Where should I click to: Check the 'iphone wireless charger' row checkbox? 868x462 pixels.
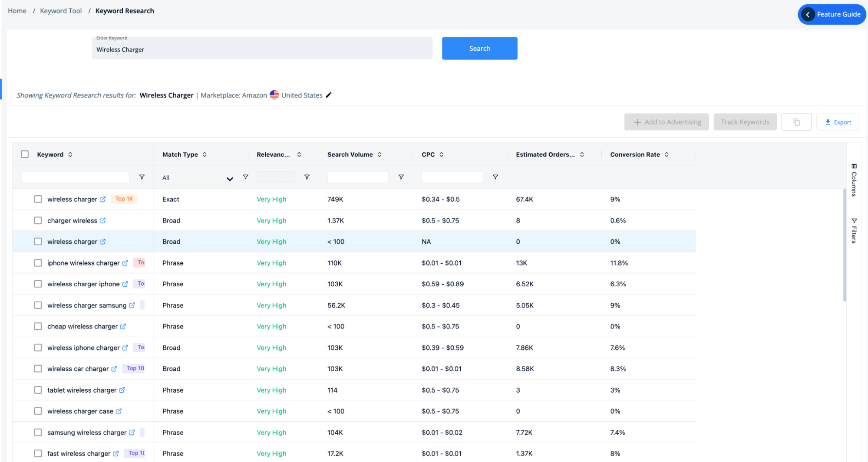(x=38, y=262)
